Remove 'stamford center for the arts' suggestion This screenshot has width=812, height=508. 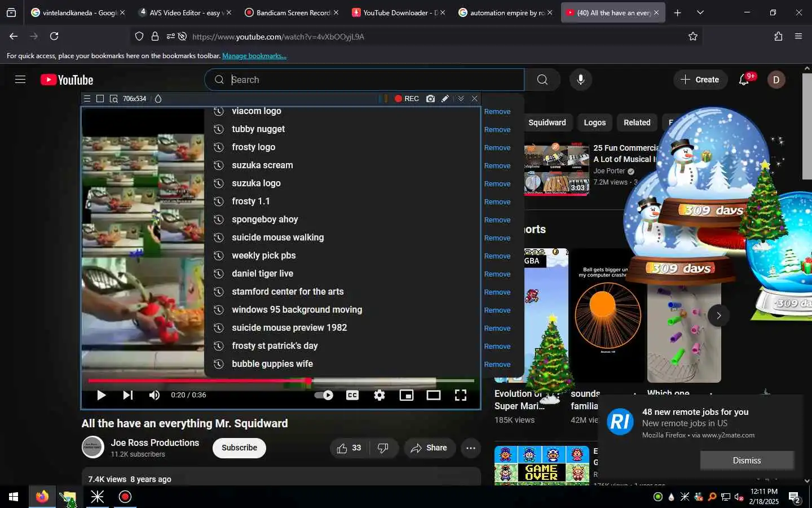coord(497,292)
